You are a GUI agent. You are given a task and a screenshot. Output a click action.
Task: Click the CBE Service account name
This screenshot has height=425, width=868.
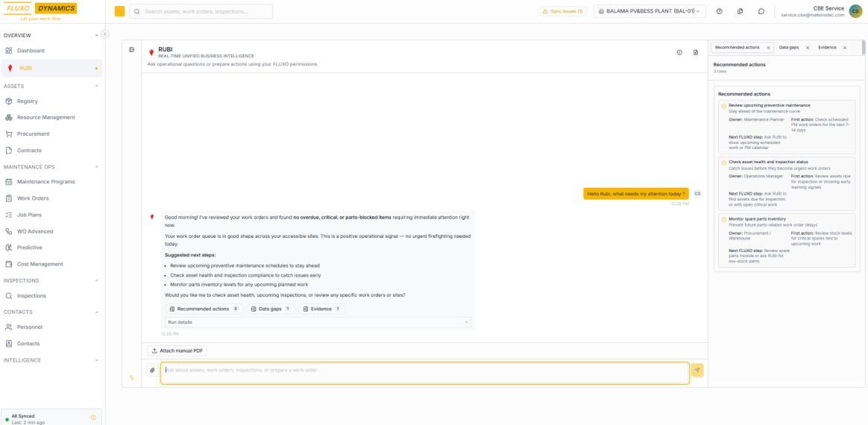pos(828,8)
